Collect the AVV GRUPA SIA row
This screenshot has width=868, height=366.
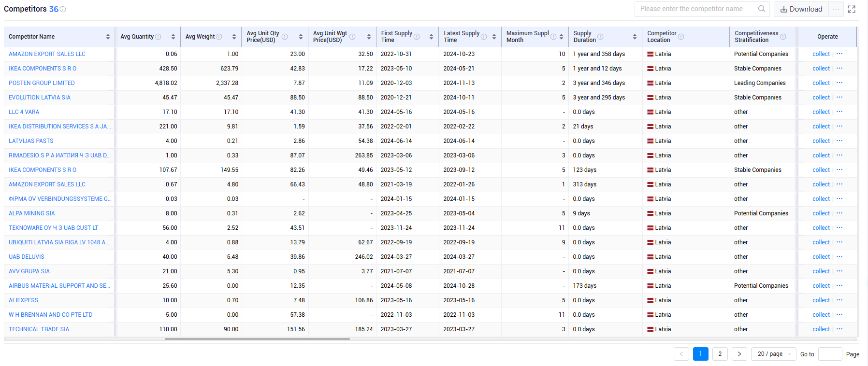821,271
